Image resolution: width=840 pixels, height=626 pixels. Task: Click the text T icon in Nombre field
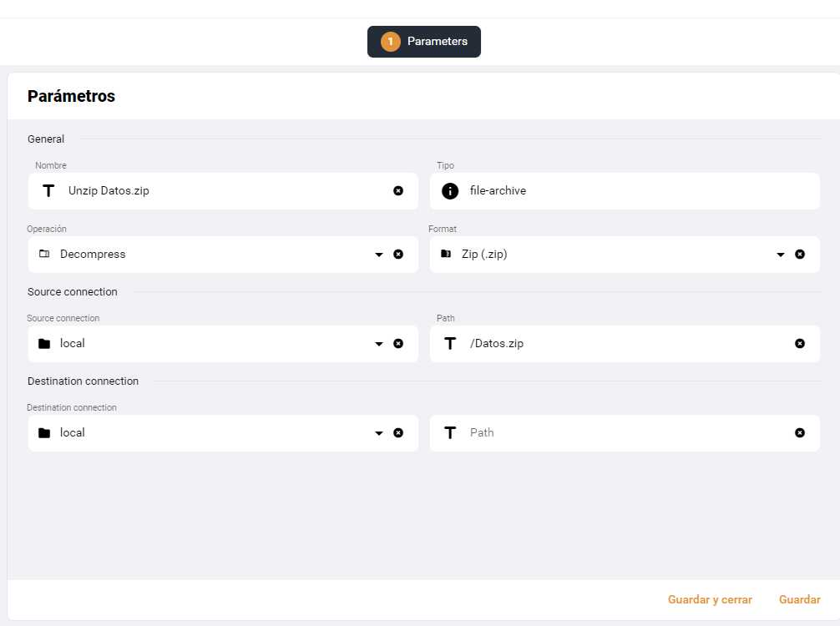(x=48, y=190)
